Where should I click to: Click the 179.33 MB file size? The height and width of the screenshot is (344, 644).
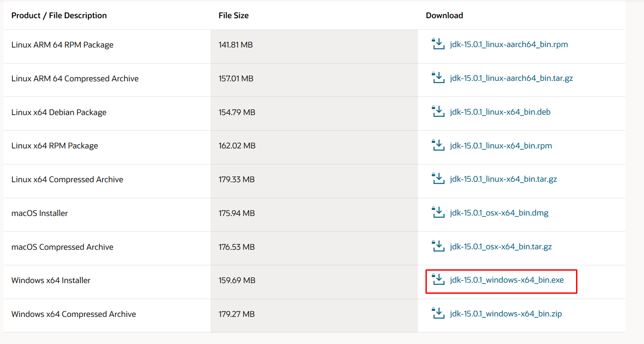237,180
